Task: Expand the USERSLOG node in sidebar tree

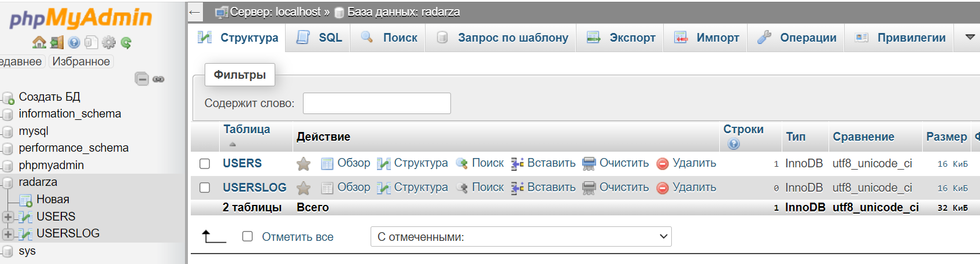Action: tap(8, 234)
